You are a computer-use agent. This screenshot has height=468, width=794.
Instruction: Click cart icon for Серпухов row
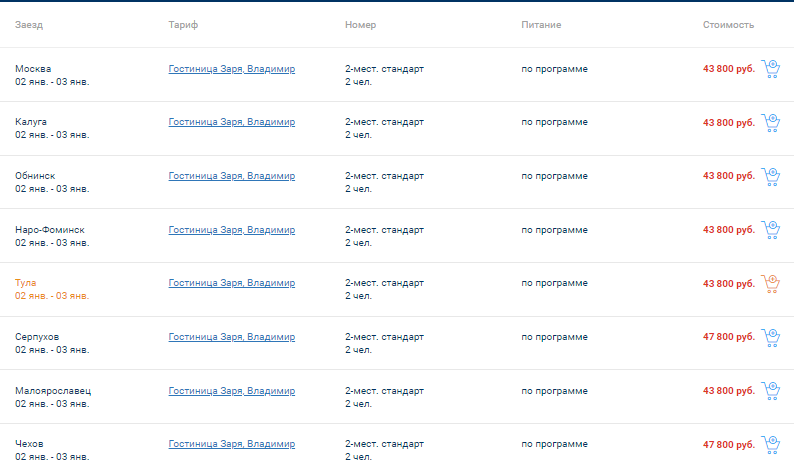[x=771, y=337]
